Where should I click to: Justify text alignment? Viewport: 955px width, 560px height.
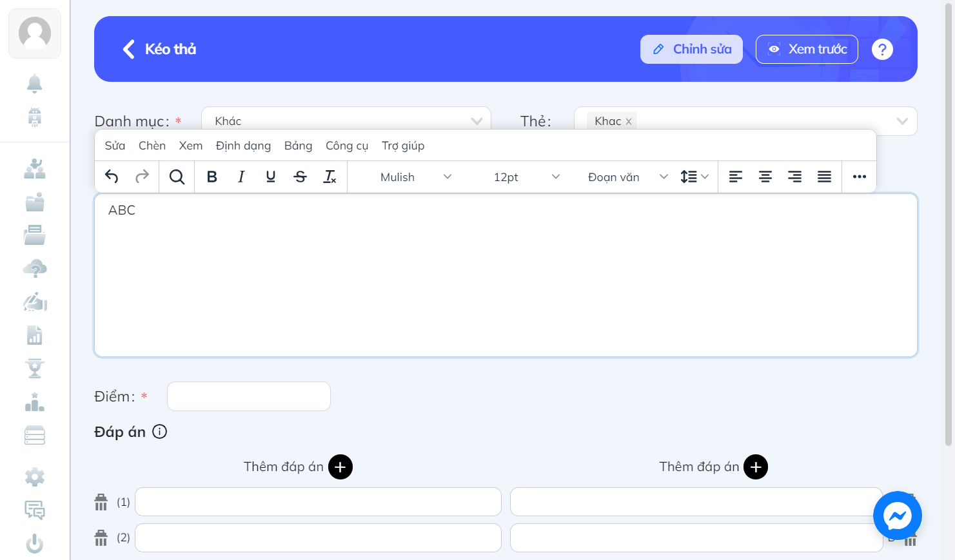825,177
